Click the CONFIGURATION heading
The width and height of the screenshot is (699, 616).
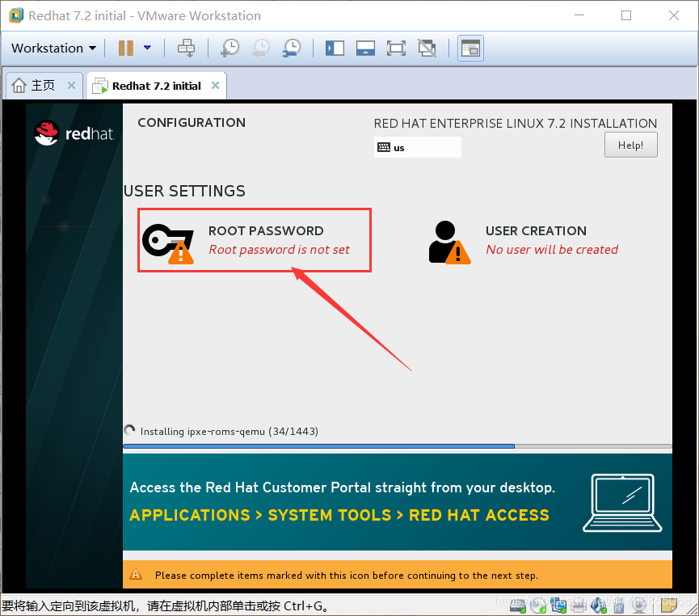click(192, 123)
